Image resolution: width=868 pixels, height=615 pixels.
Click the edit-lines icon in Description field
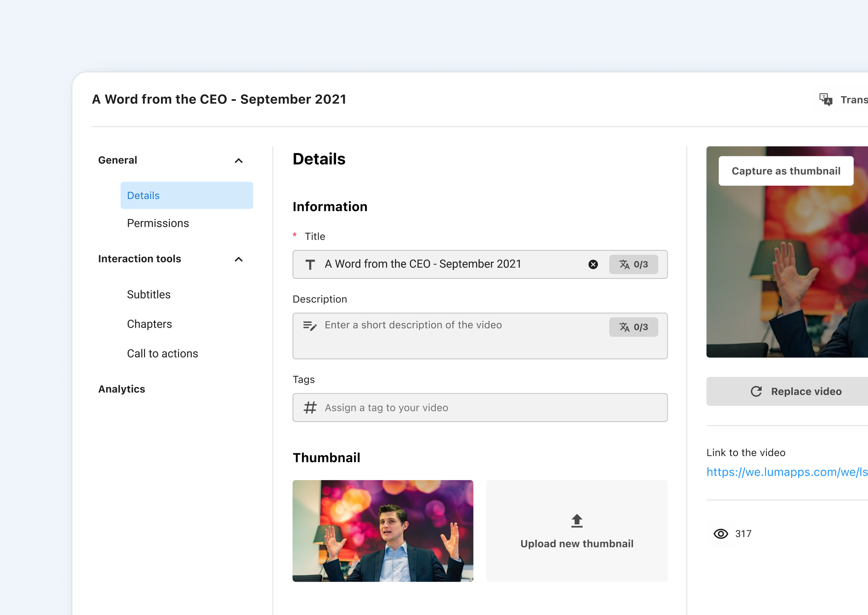coord(310,326)
